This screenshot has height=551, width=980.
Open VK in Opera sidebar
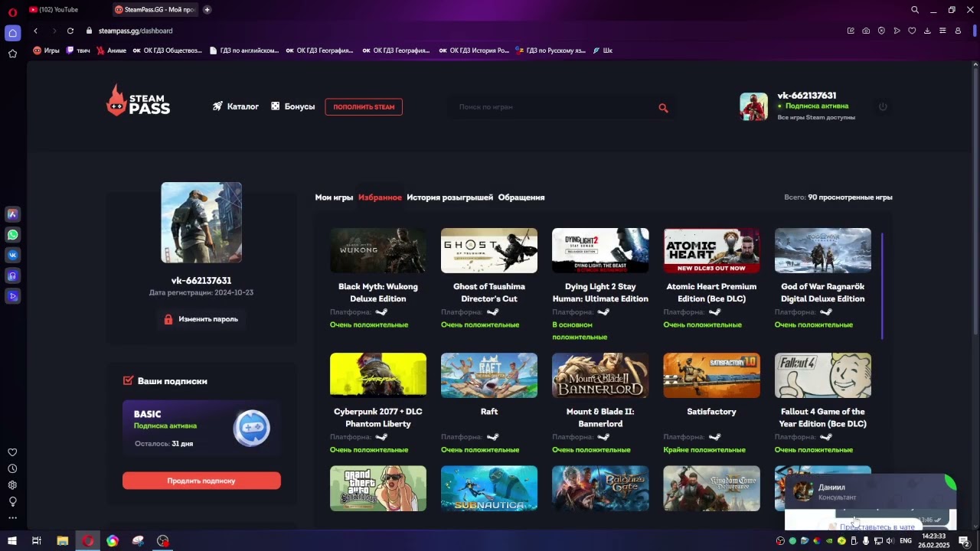12,255
